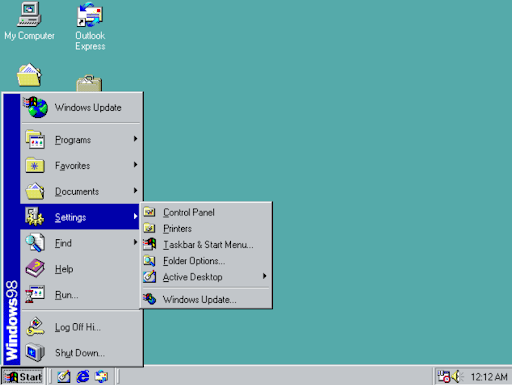Launch Outlook Express from Quick Launch
This screenshot has height=385, width=512.
click(102, 377)
